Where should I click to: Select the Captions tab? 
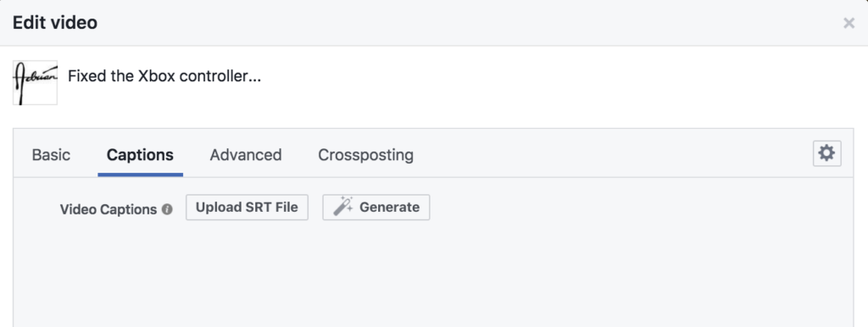[x=140, y=155]
